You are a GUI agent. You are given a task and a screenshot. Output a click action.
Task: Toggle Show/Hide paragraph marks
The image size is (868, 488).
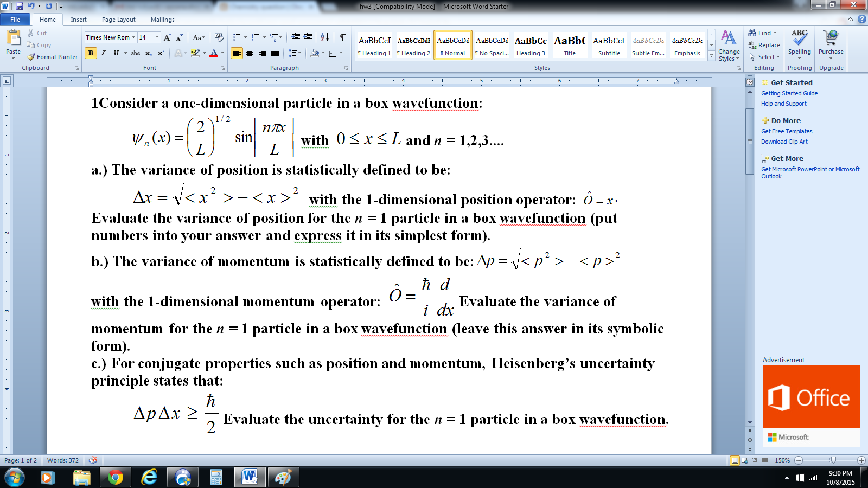(343, 37)
